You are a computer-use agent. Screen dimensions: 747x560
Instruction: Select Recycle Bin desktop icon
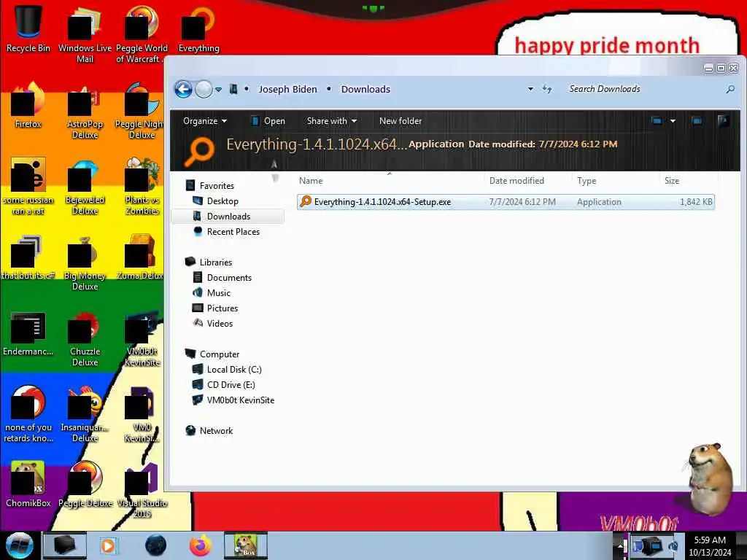pos(28,28)
